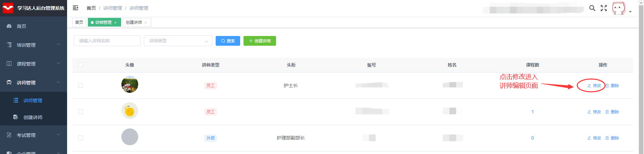
Task: Click the green 创建讲师 button
Action: coord(260,41)
